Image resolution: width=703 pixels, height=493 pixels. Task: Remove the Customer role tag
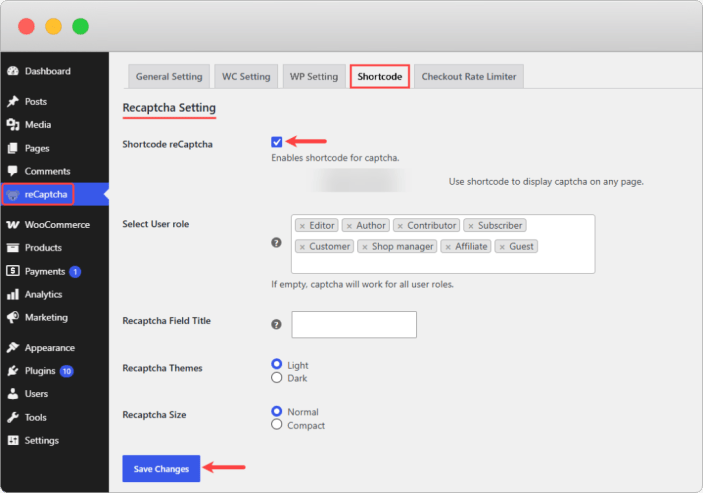pyautogui.click(x=302, y=247)
